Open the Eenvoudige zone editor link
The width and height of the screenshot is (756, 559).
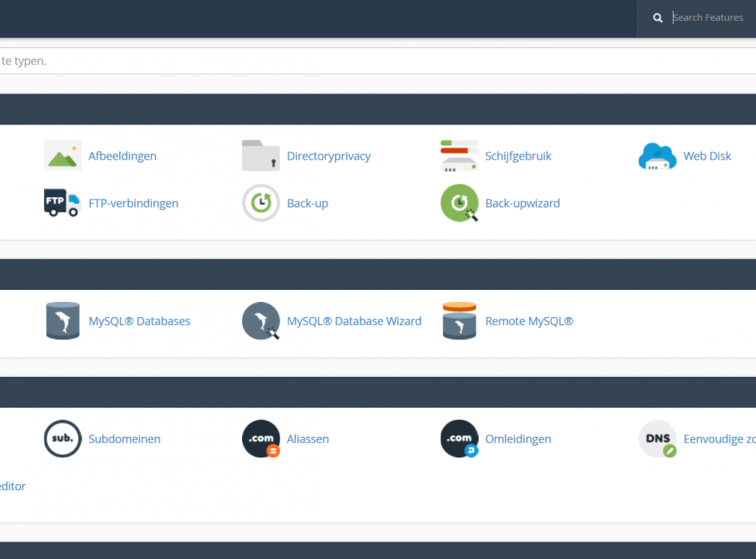pyautogui.click(x=719, y=439)
